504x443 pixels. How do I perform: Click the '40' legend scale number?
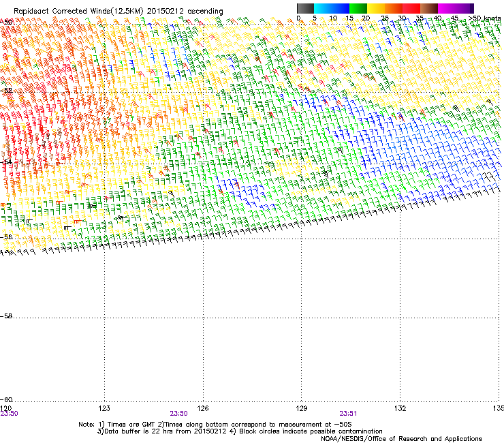437,18
